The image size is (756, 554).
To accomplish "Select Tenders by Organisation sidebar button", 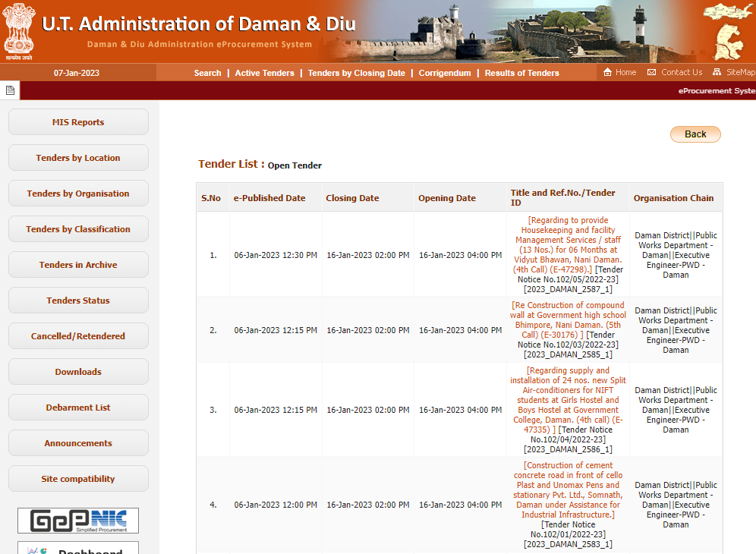I will (x=78, y=194).
